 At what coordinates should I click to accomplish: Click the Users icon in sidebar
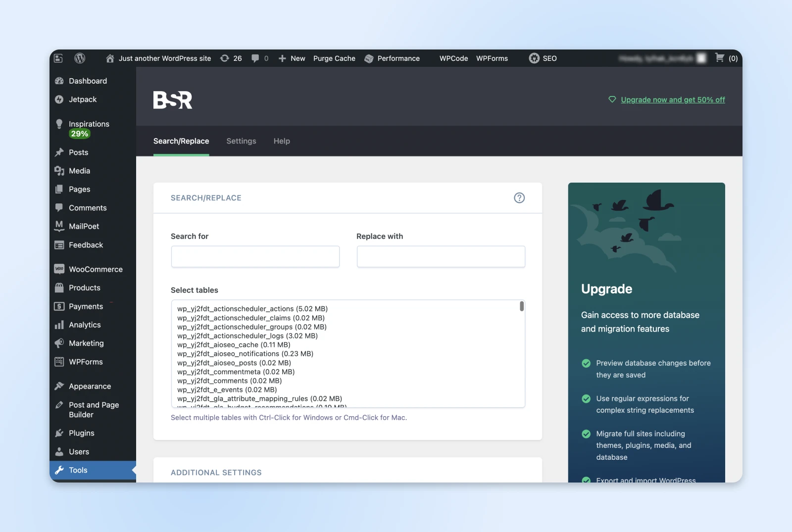pyautogui.click(x=59, y=452)
